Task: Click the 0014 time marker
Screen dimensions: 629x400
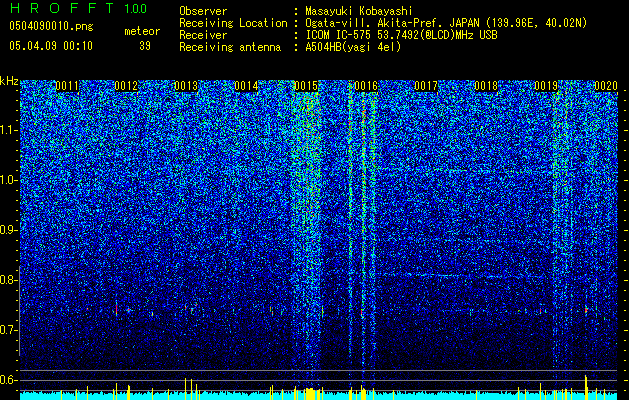Action: click(x=246, y=86)
